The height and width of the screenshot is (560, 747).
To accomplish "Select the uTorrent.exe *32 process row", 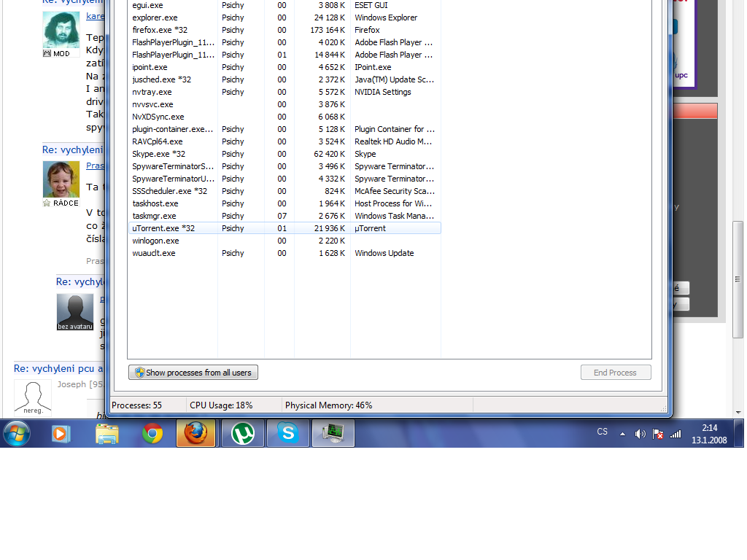I will point(285,228).
